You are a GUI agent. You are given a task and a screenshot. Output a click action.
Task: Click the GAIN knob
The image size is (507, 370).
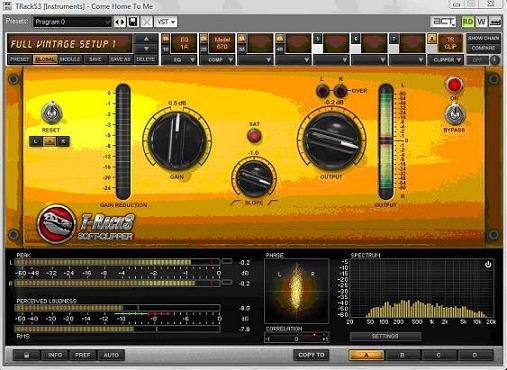(x=177, y=140)
